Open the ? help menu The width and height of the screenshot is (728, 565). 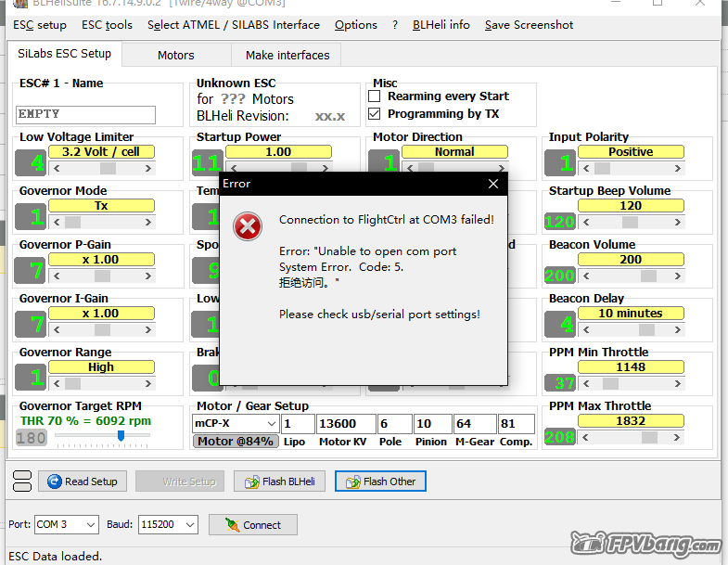click(x=395, y=25)
